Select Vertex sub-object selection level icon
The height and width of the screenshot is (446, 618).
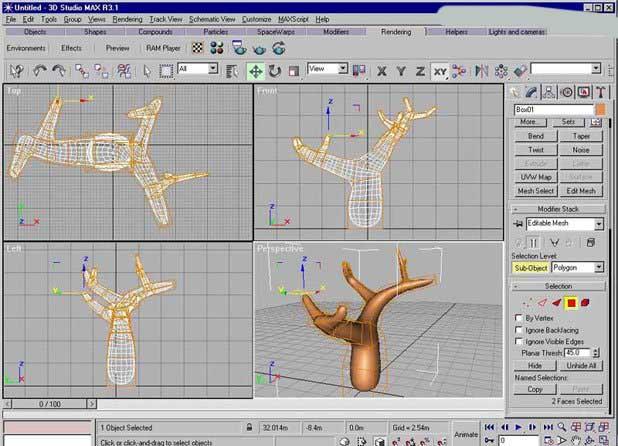coord(527,303)
